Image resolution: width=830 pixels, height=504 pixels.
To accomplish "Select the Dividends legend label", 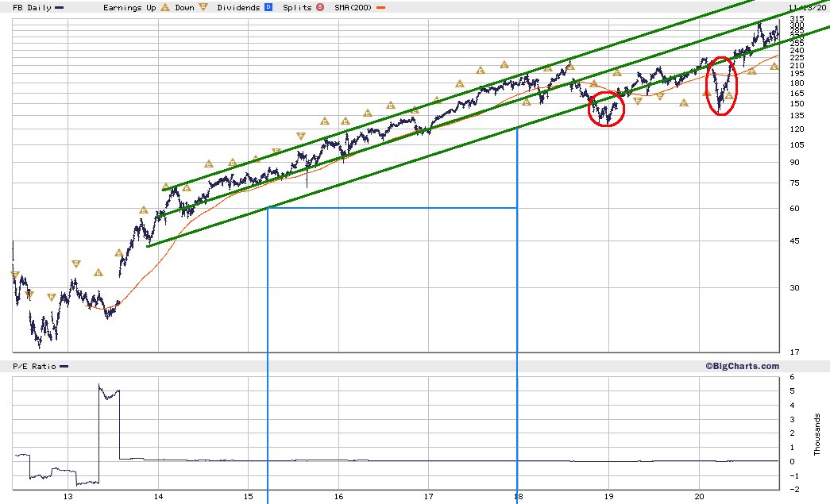I will pos(238,7).
